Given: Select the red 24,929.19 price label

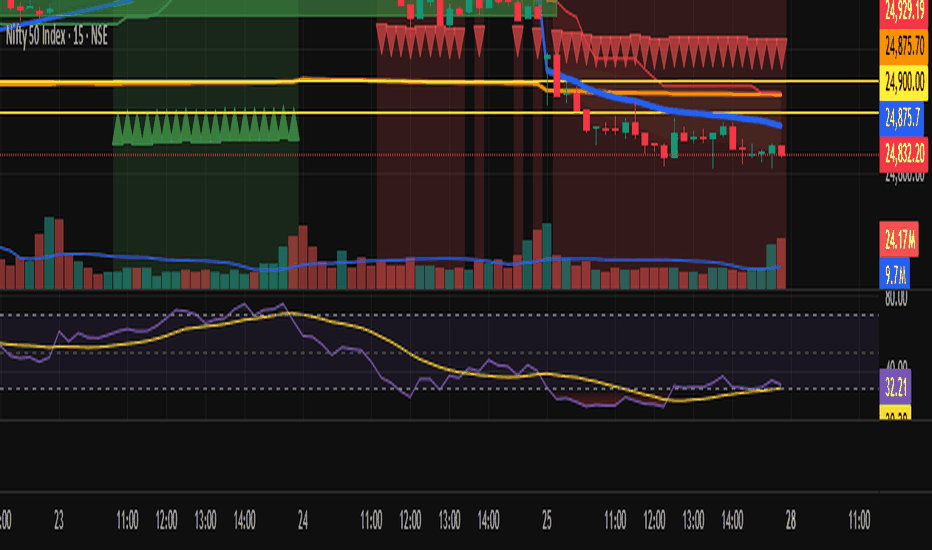Looking at the screenshot, I should pyautogui.click(x=905, y=12).
